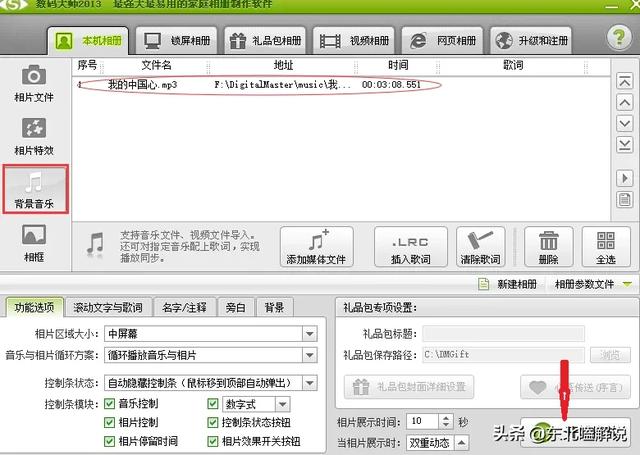Click the 清除歌词 button
This screenshot has width=640, height=455.
coord(480,247)
